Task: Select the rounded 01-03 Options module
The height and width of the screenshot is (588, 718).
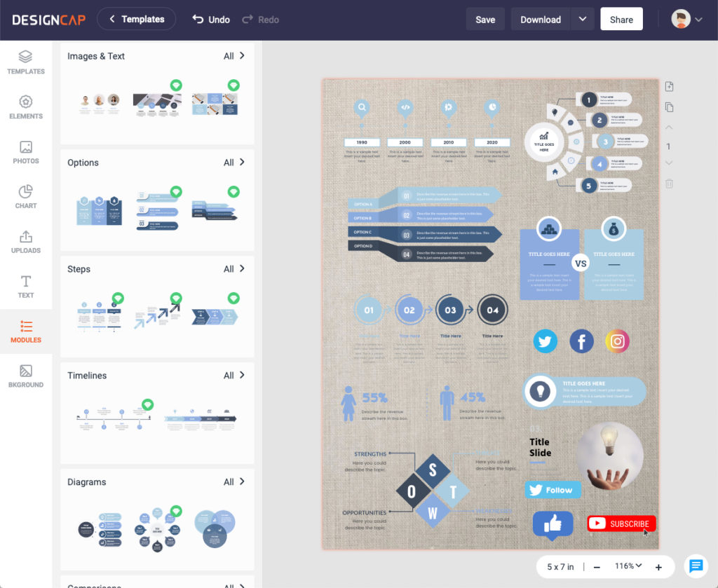Action: point(157,211)
